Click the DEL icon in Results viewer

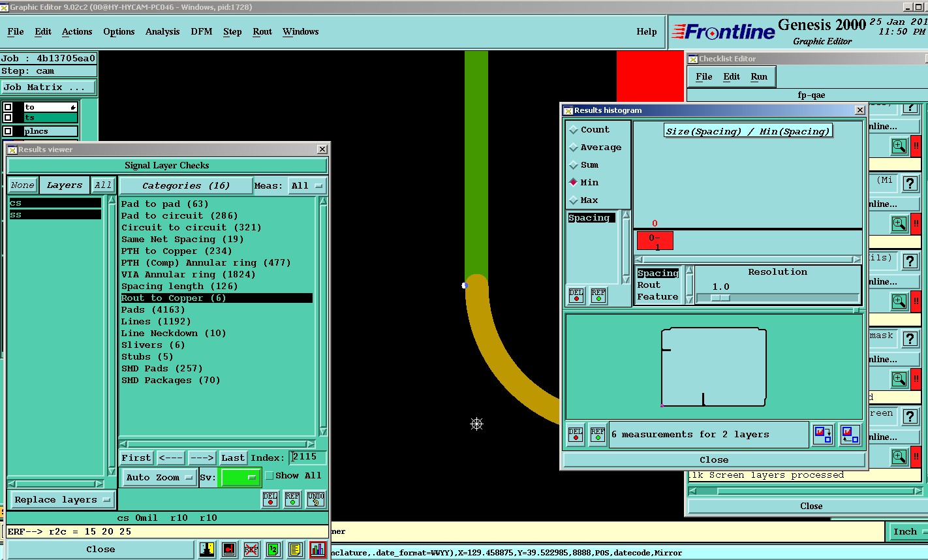[271, 499]
